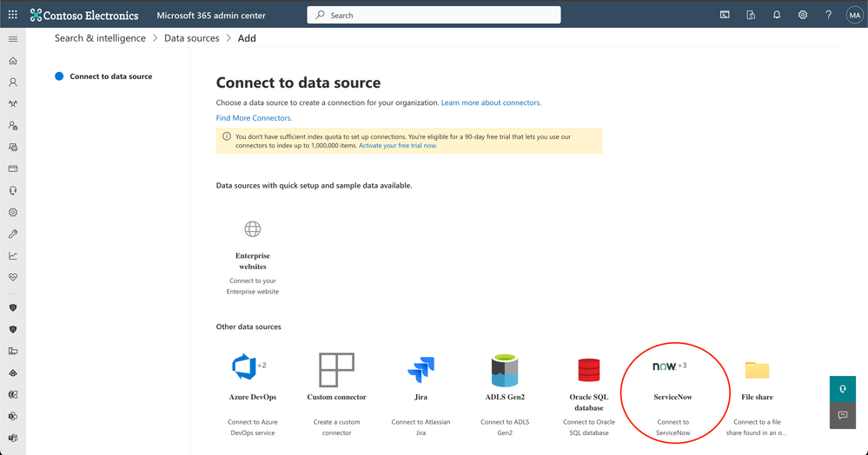This screenshot has height=455, width=868.
Task: Open Resources icon in sidebar
Action: point(13,148)
